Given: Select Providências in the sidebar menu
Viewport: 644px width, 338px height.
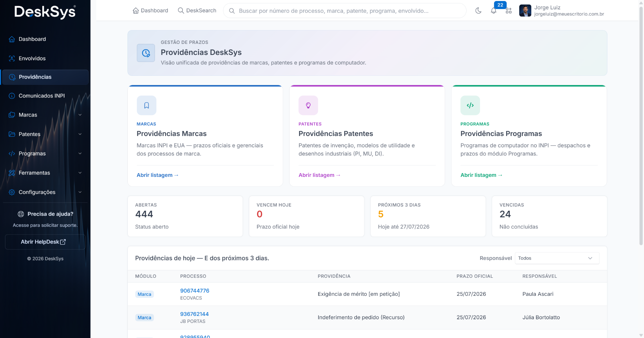Looking at the screenshot, I should coord(45,77).
